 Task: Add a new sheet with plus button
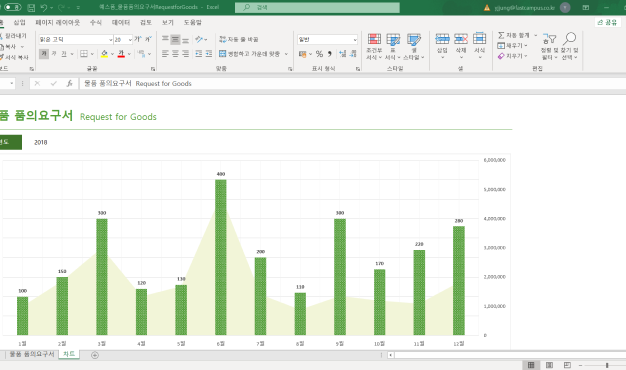pyautogui.click(x=95, y=355)
